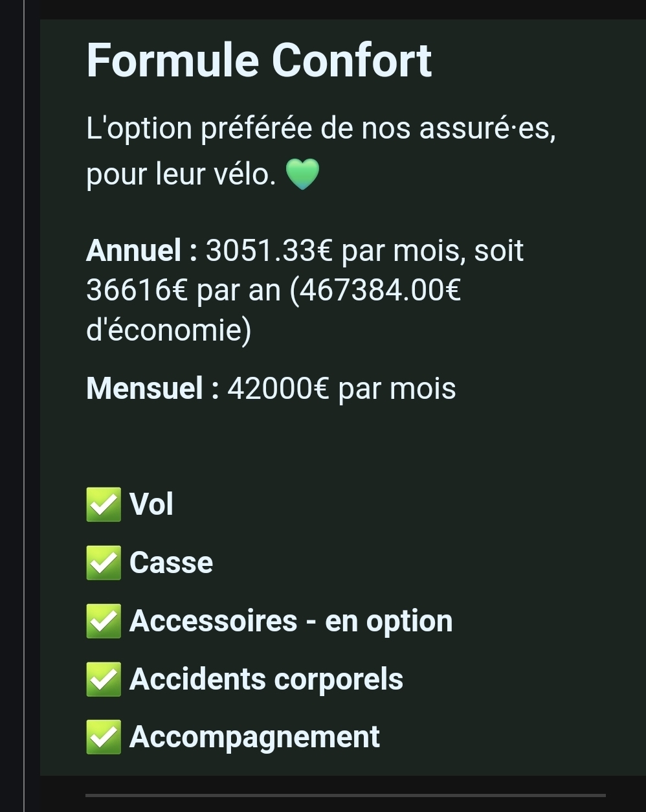Select the Casse coverage label
The height and width of the screenshot is (812, 646).
171,563
